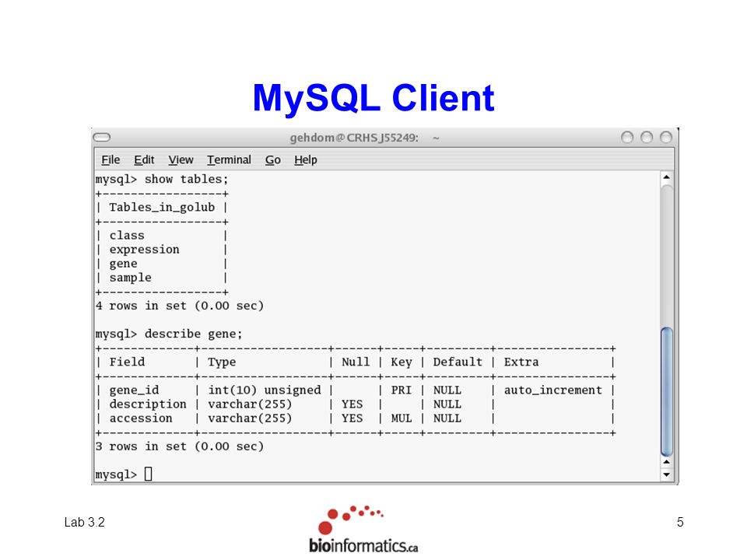Viewport: 747px width, 560px height.
Task: Click the 'auto_increment' extra cell
Action: pyautogui.click(x=553, y=390)
